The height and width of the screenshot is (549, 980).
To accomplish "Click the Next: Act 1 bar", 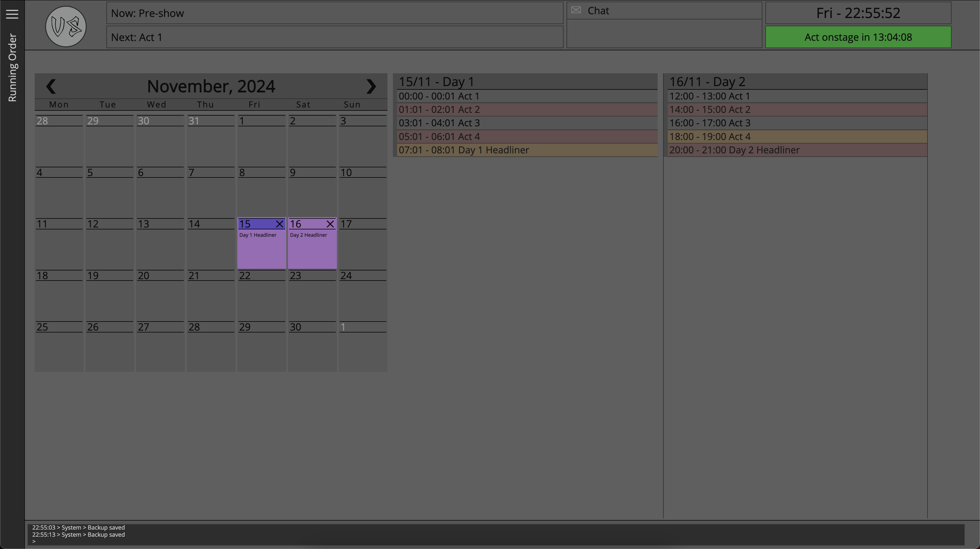I will [335, 37].
